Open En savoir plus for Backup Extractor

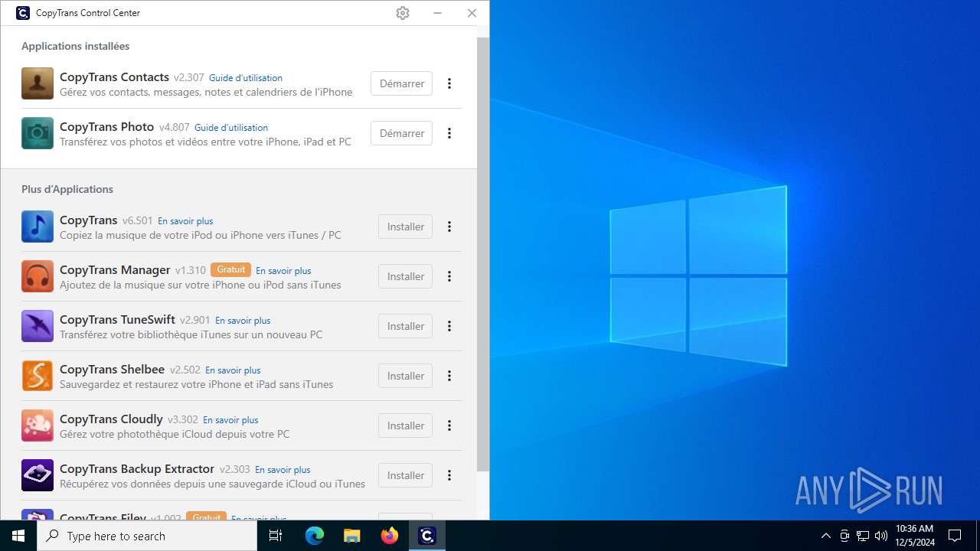(x=283, y=470)
